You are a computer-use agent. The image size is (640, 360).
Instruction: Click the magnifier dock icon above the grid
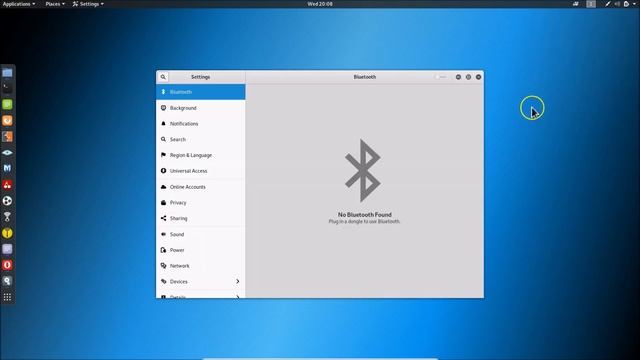click(7, 281)
